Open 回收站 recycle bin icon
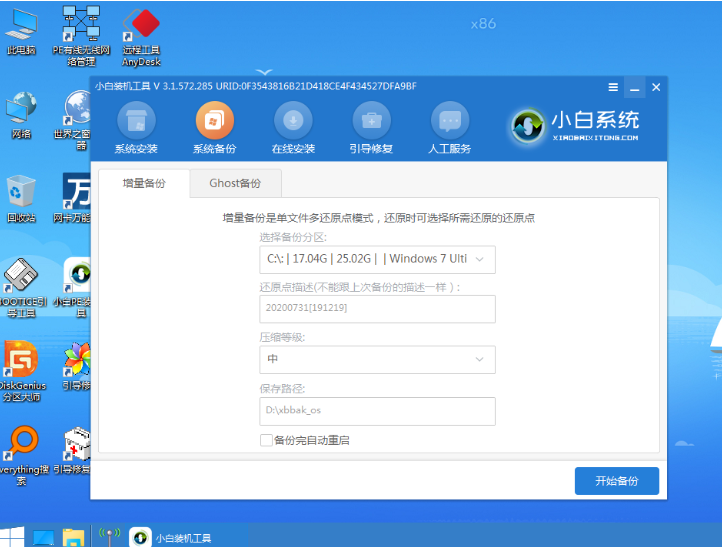Image resolution: width=722 pixels, height=547 pixels. click(21, 199)
